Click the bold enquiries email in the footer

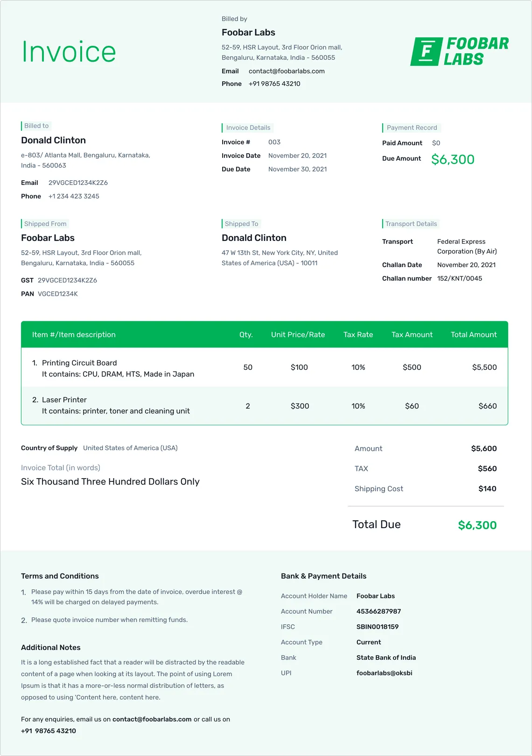point(152,719)
